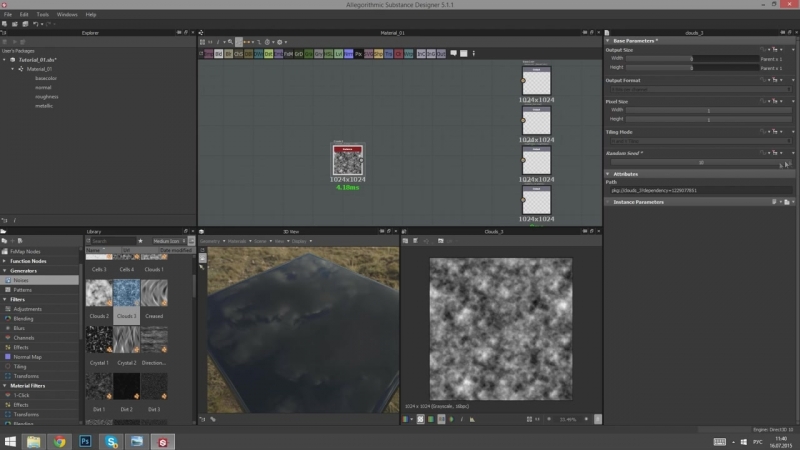Select the Clouds 3 node in graph
This screenshot has width=800, height=450.
pyautogui.click(x=348, y=160)
